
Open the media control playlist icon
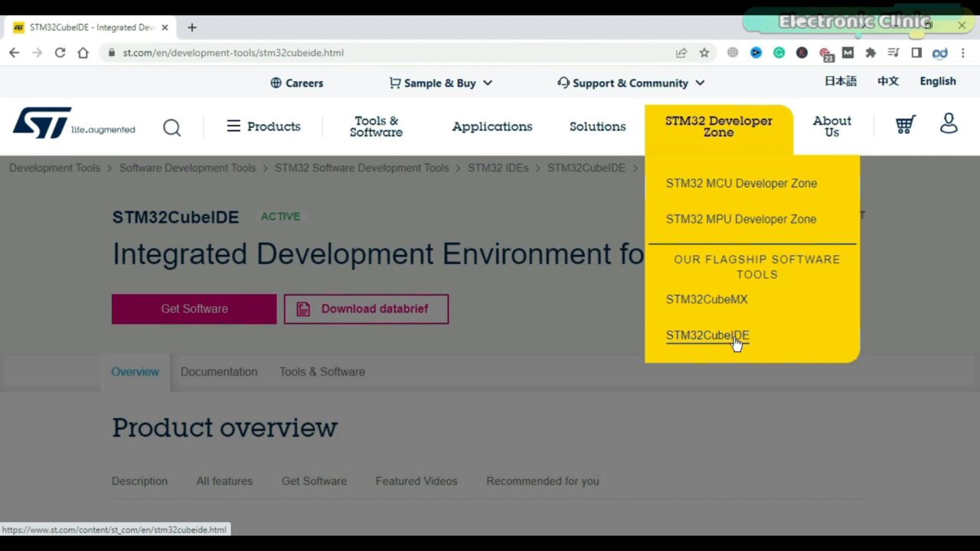coord(893,53)
